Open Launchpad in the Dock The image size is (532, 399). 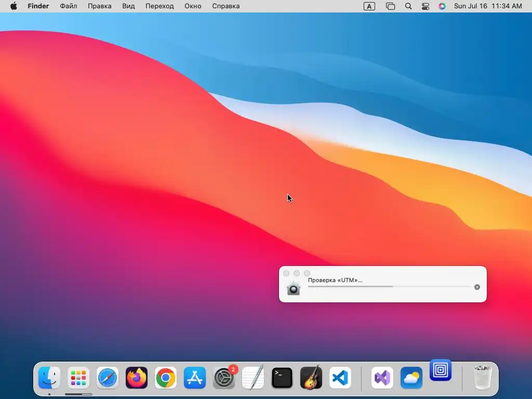(x=78, y=378)
